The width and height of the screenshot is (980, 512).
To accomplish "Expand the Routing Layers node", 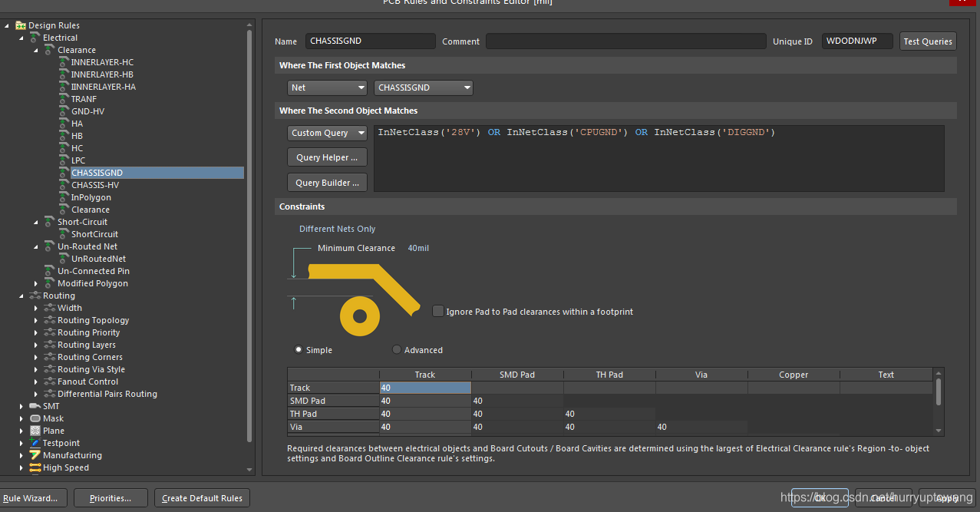I will pyautogui.click(x=36, y=345).
